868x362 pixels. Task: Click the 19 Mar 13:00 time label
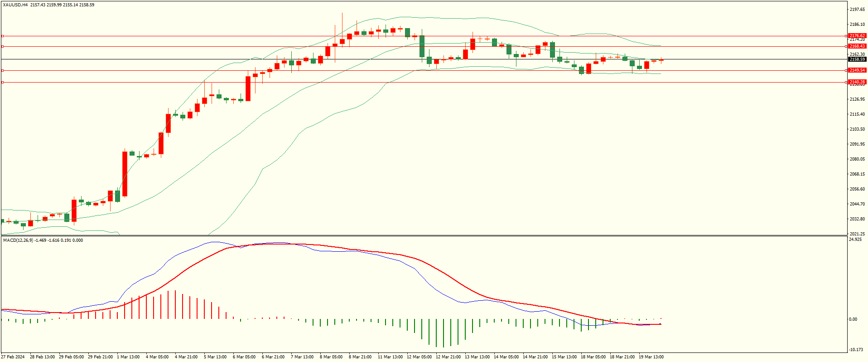pyautogui.click(x=651, y=357)
